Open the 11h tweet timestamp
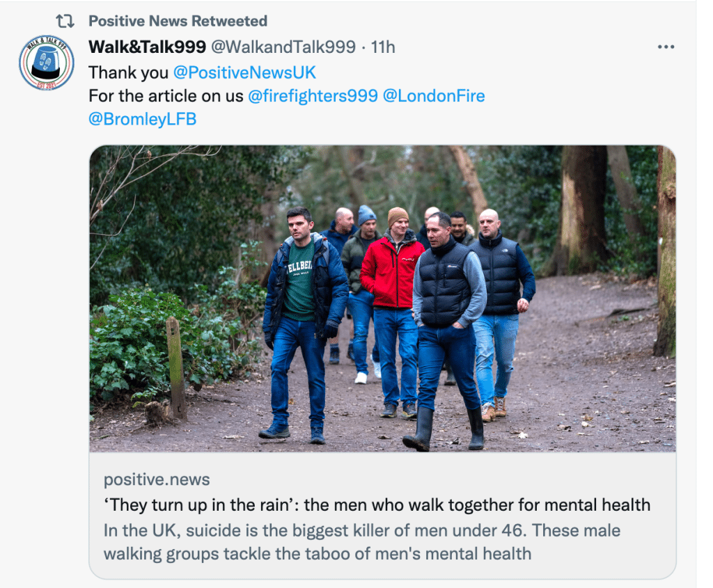713x588 pixels. 383,47
